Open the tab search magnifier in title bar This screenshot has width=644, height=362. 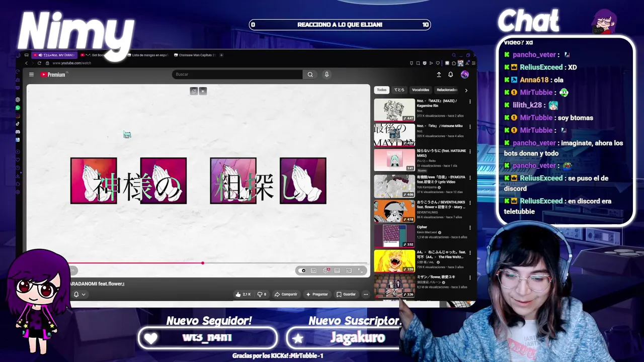455,55
